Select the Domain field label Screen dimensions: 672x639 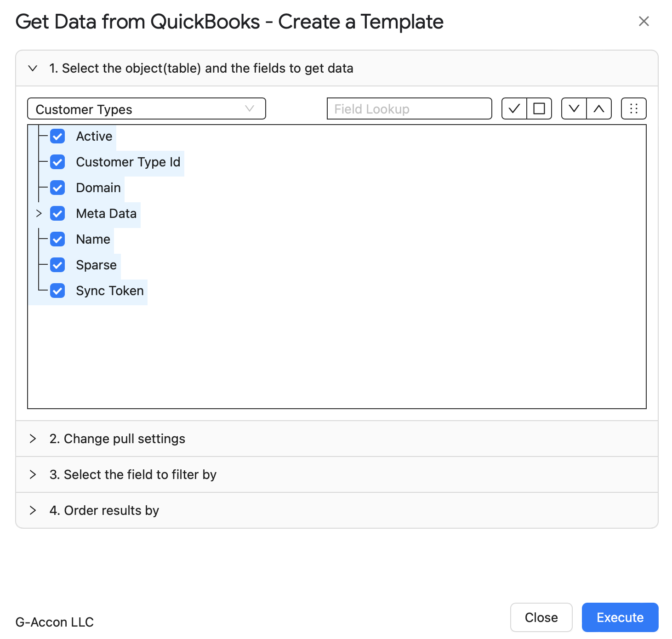pos(98,188)
